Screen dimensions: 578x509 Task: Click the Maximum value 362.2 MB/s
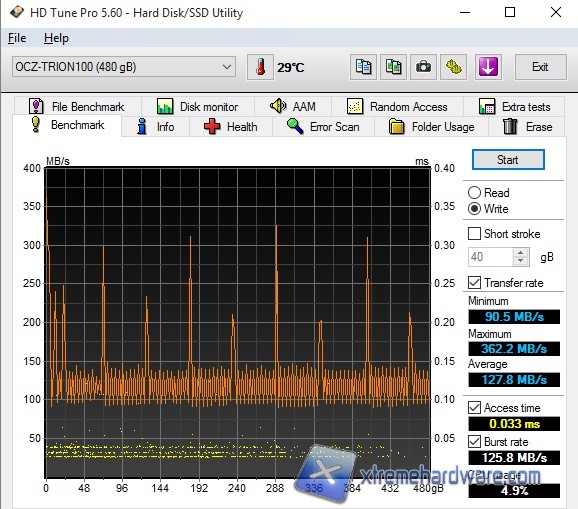pos(514,349)
